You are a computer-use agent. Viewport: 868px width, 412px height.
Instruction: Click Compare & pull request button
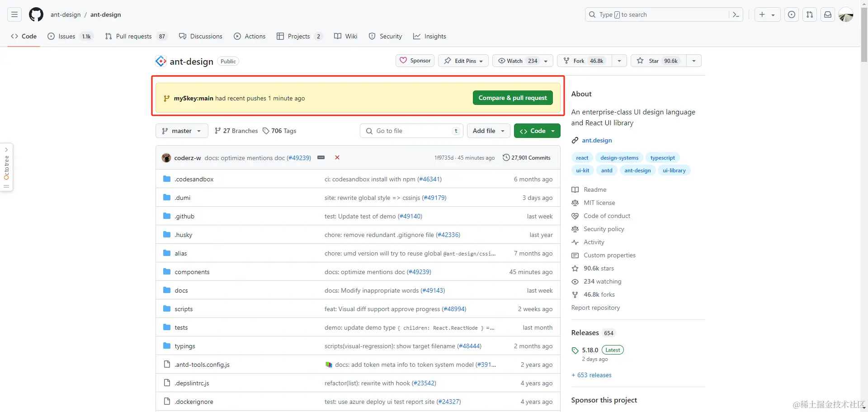513,98
